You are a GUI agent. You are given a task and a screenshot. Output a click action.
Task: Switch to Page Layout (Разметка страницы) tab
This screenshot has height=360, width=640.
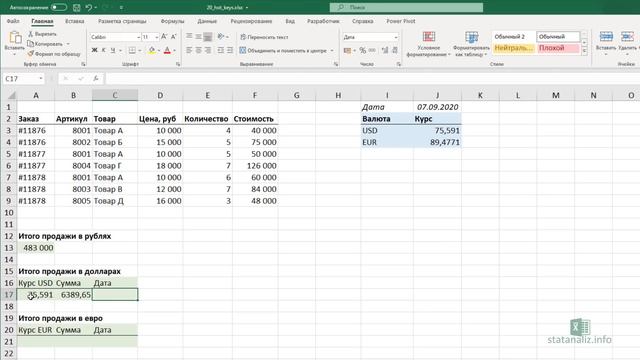point(122,21)
